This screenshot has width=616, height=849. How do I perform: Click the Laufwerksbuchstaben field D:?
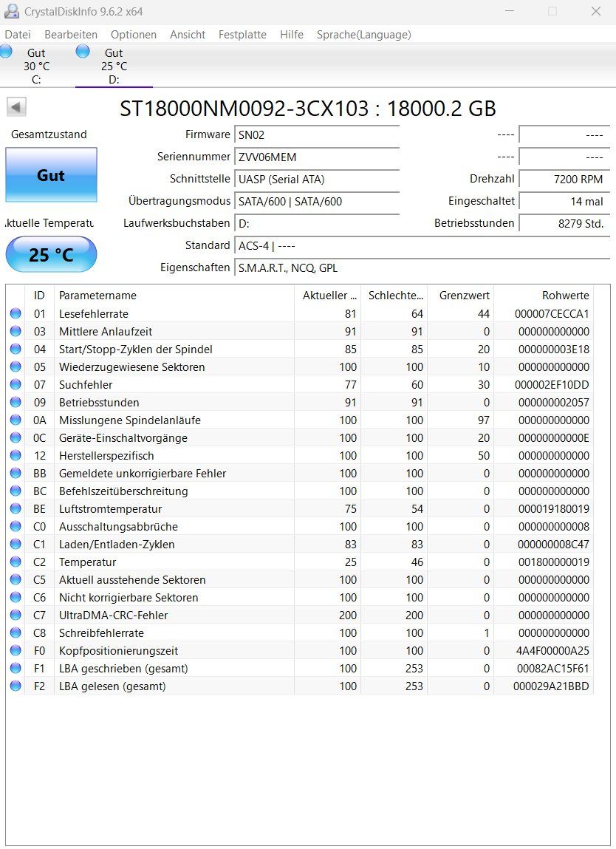tap(317, 224)
